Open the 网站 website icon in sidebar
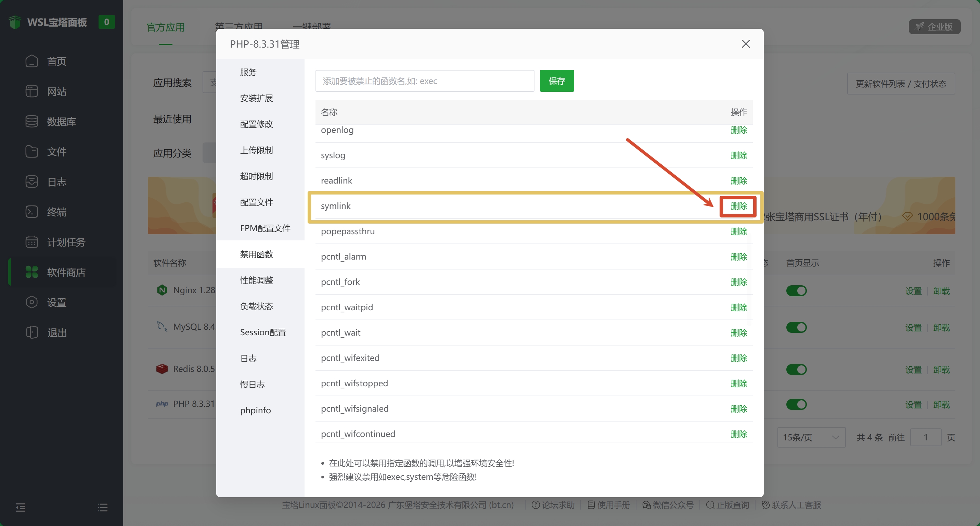Viewport: 980px width, 526px height. point(31,91)
